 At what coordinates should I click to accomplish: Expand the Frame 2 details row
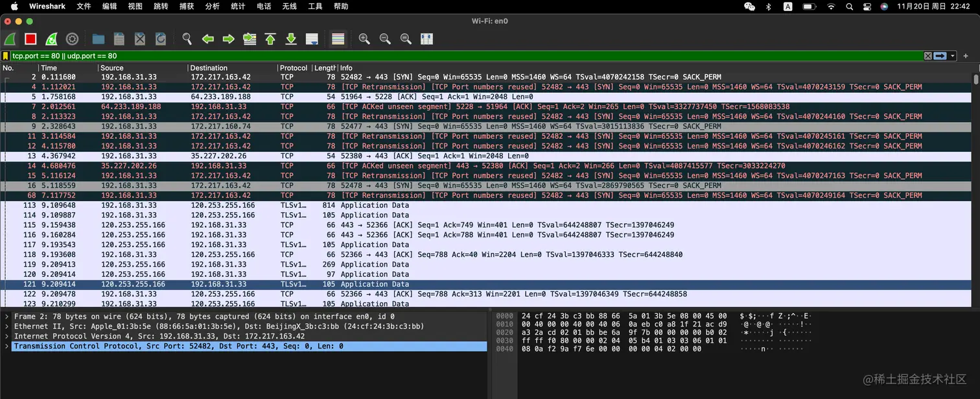(x=6, y=317)
